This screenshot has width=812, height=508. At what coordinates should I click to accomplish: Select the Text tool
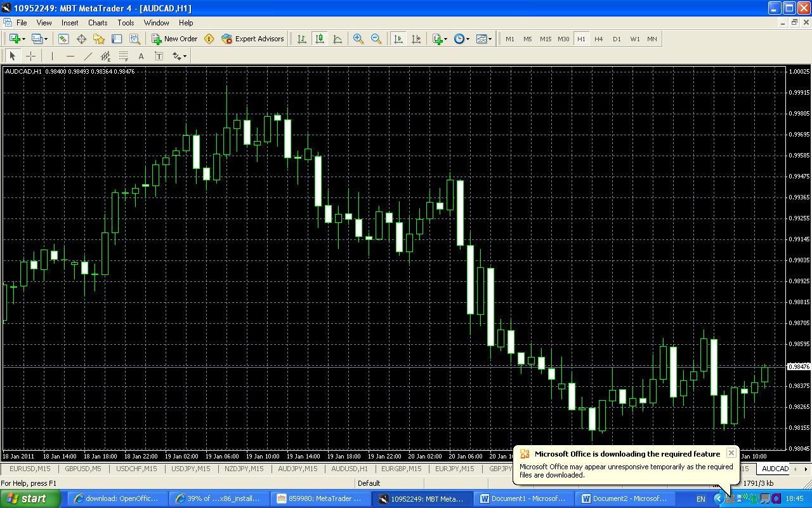tap(141, 56)
